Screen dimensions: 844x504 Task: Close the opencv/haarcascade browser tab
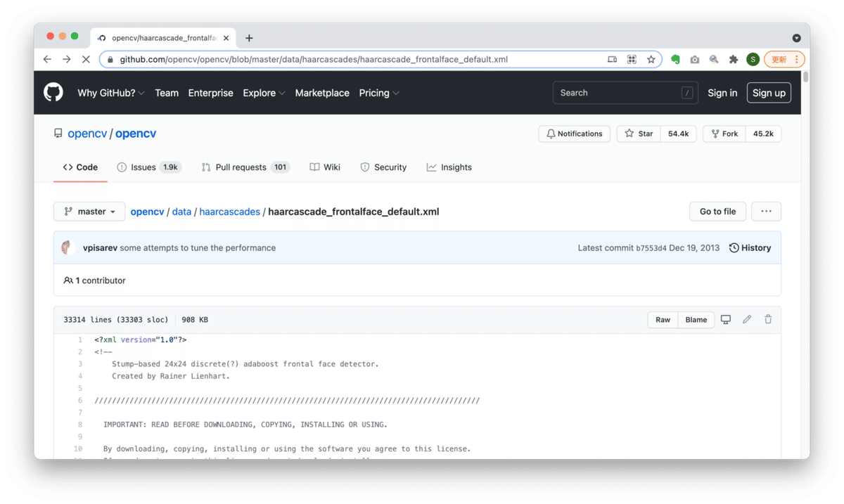[226, 38]
